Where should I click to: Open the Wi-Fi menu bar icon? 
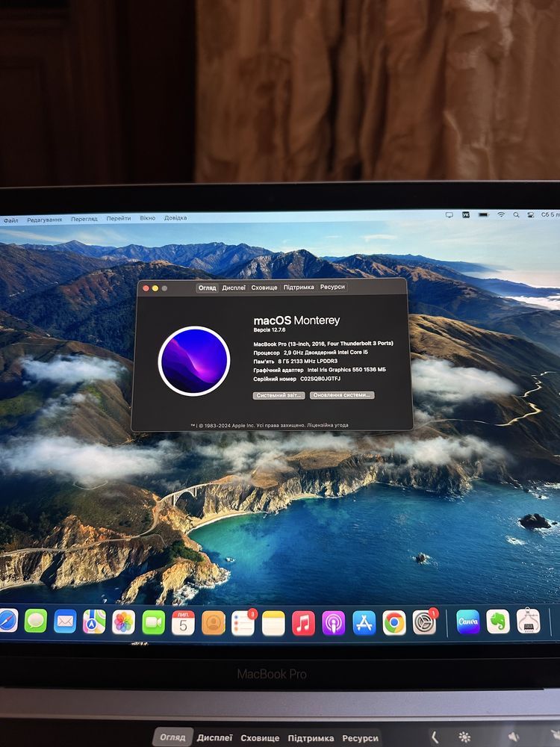[501, 215]
